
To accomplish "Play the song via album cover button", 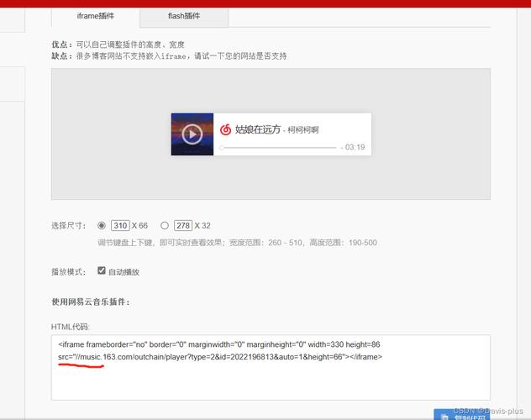I will tap(192, 134).
